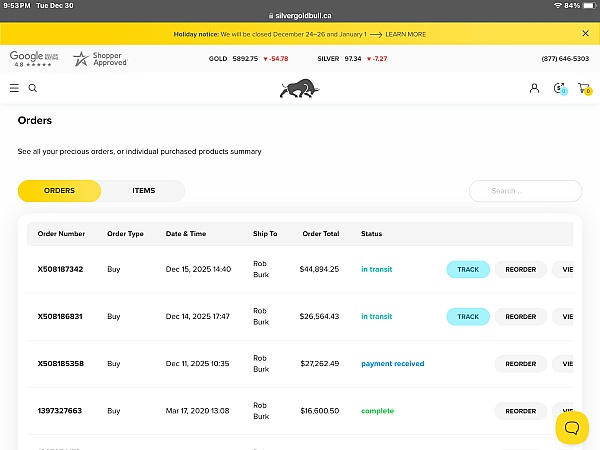Click inside the orders search field
The width and height of the screenshot is (600, 450).
(525, 191)
